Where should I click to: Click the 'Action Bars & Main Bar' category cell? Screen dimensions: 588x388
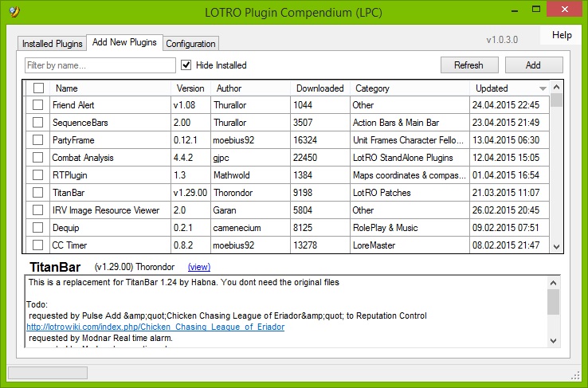(410, 123)
